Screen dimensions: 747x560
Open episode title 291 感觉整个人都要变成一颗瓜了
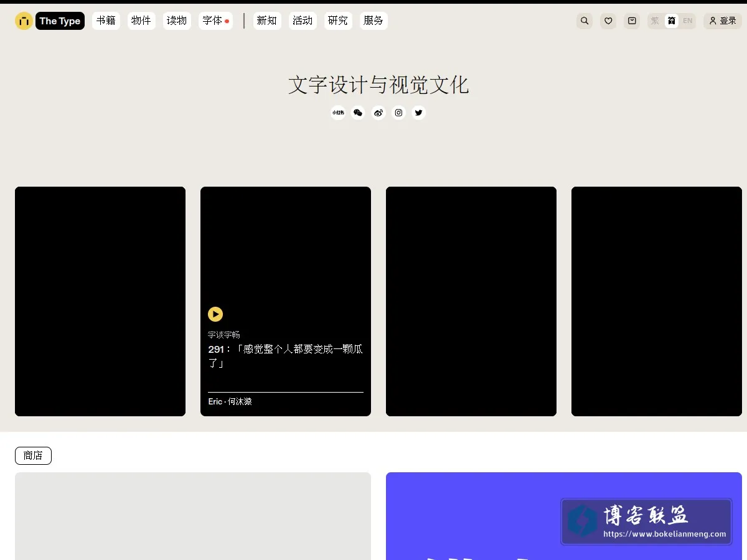click(x=285, y=356)
